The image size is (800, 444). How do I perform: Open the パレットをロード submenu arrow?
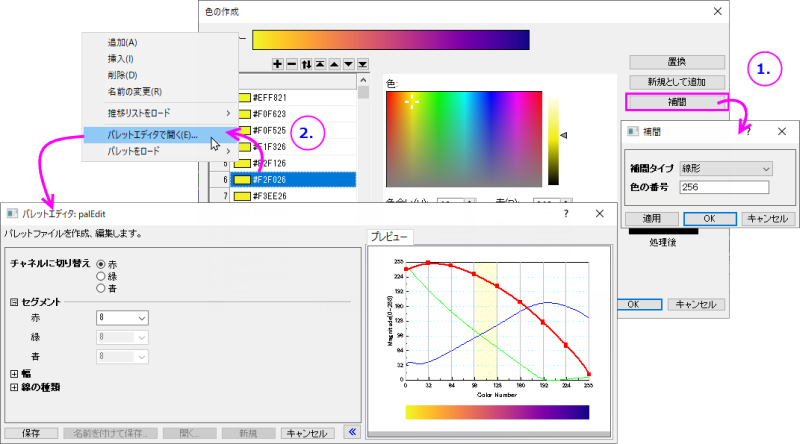point(228,151)
